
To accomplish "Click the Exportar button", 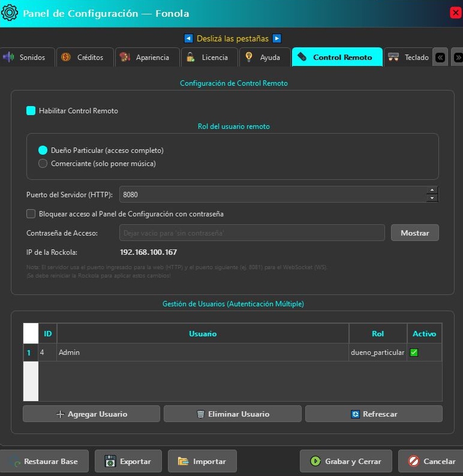I will [x=128, y=461].
